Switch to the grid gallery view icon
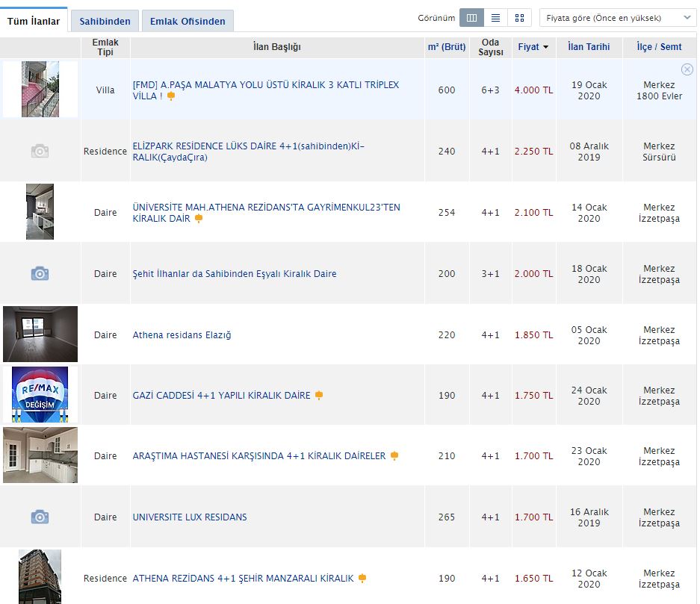Screen dimensions: 700x604 [x=519, y=18]
